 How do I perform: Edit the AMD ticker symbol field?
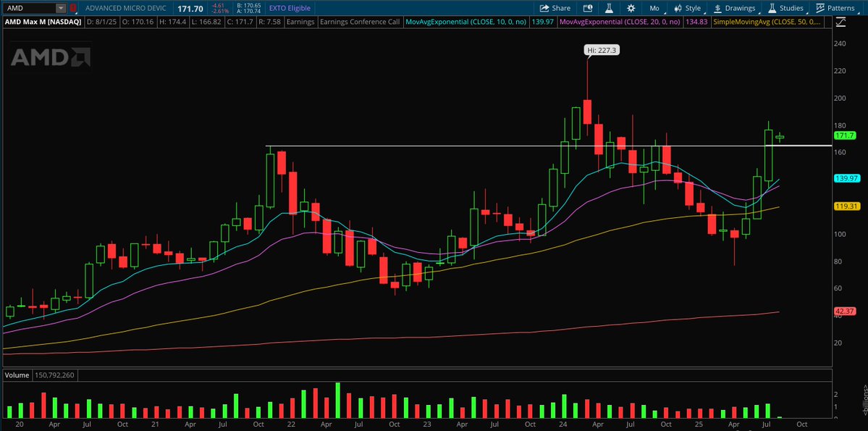coord(30,8)
